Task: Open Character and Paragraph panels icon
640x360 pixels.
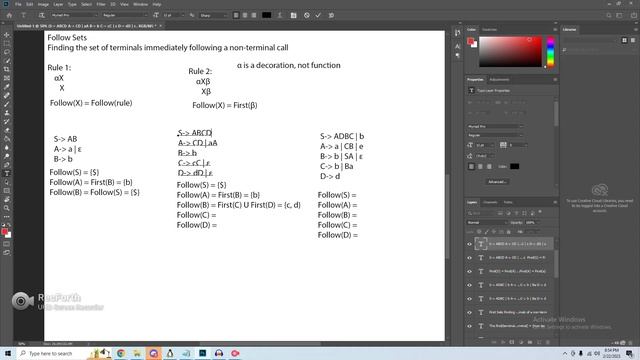Action: click(293, 15)
